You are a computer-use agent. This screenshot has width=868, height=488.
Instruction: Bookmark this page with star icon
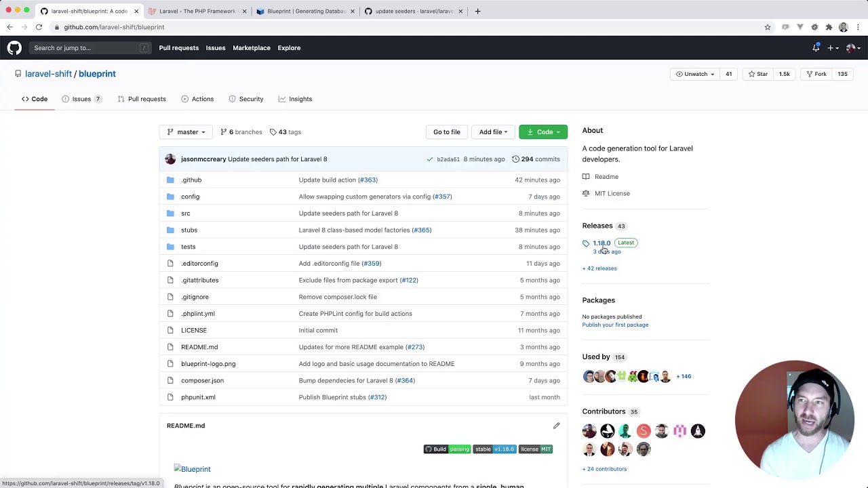pyautogui.click(x=768, y=27)
